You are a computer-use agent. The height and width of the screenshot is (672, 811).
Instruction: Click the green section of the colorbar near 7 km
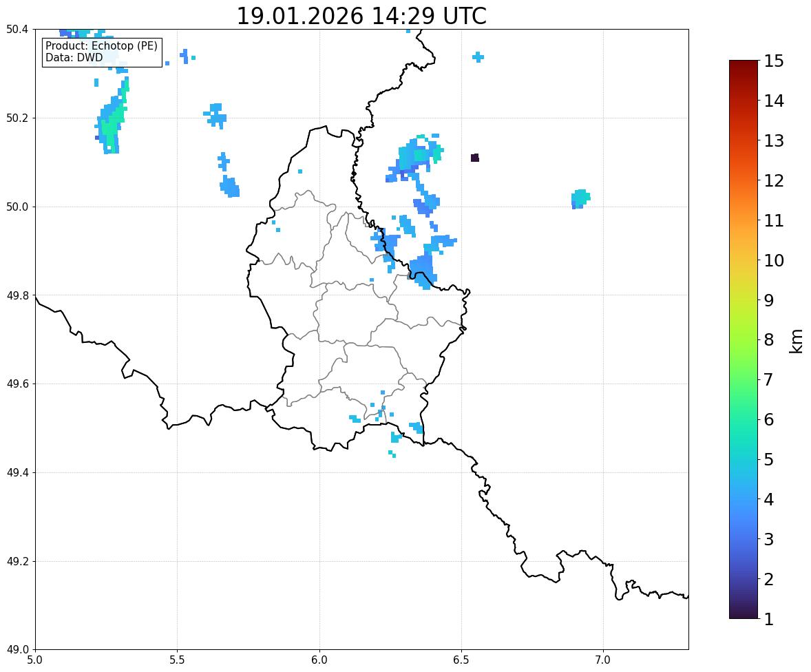click(744, 379)
